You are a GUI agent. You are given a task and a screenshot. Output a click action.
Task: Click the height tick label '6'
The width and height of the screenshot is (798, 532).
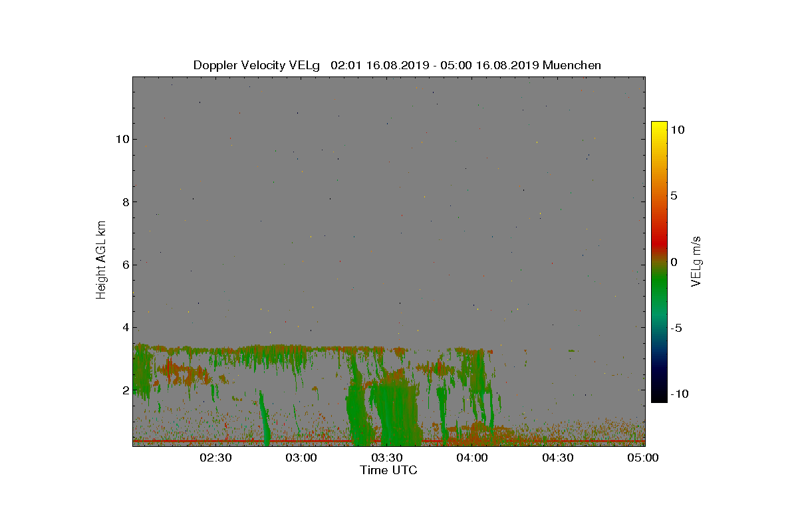click(124, 265)
